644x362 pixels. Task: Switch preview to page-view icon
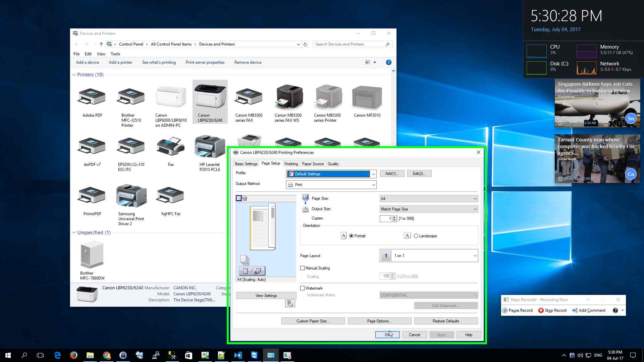[239, 198]
